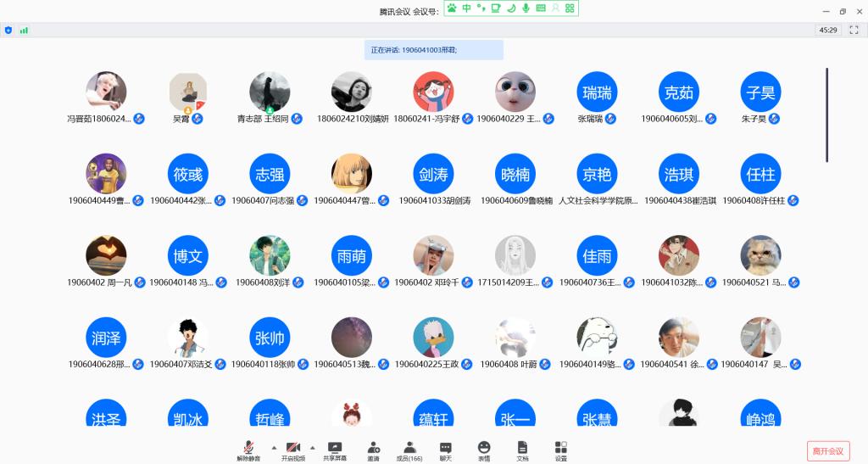The image size is (868, 464).
Task: Open the members list (成员 166)
Action: click(x=409, y=449)
